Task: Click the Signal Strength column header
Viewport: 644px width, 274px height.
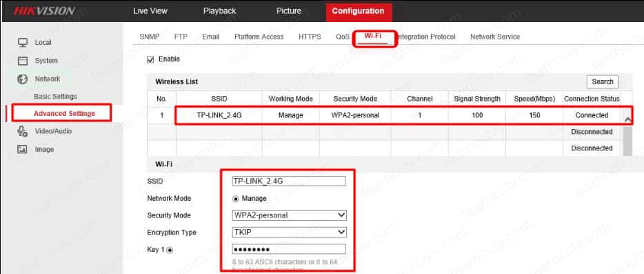Action: (477, 99)
